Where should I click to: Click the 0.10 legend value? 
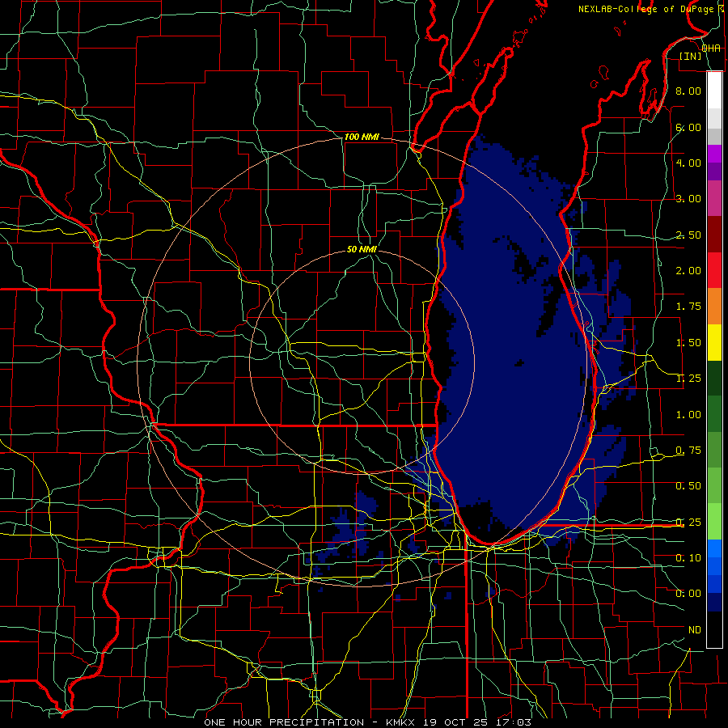(688, 558)
